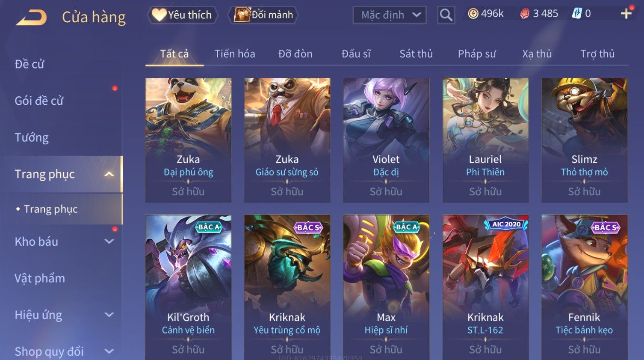
Task: Open Đổi mảnh fragment exchange
Action: pos(264,15)
